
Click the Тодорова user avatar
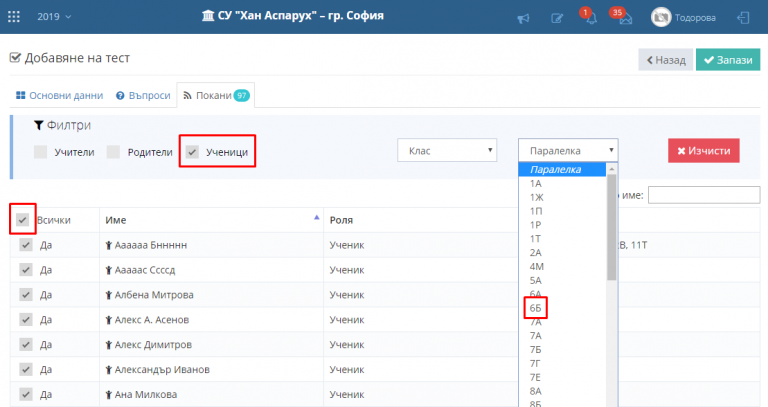point(661,18)
